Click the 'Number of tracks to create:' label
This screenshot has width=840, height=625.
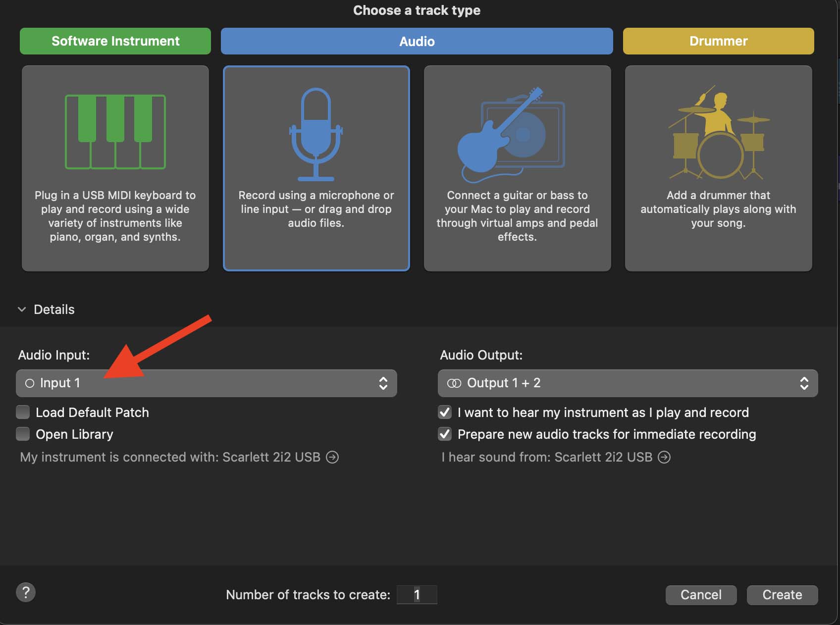click(308, 595)
